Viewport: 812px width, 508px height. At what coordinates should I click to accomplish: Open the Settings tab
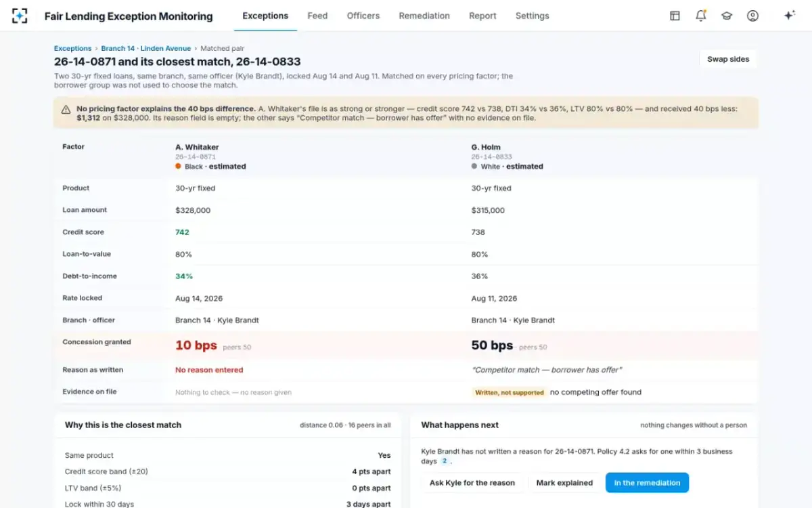coord(533,16)
